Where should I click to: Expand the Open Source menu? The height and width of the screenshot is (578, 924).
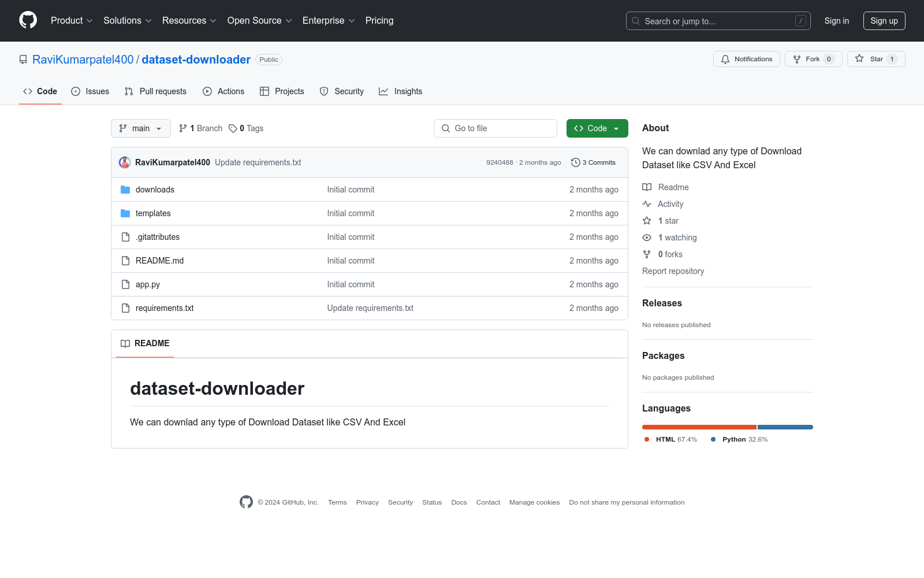[x=260, y=21]
